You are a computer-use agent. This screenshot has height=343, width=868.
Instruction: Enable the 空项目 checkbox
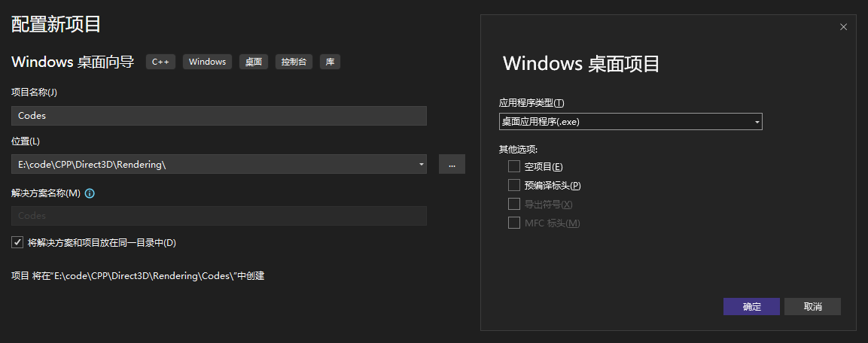(x=514, y=166)
